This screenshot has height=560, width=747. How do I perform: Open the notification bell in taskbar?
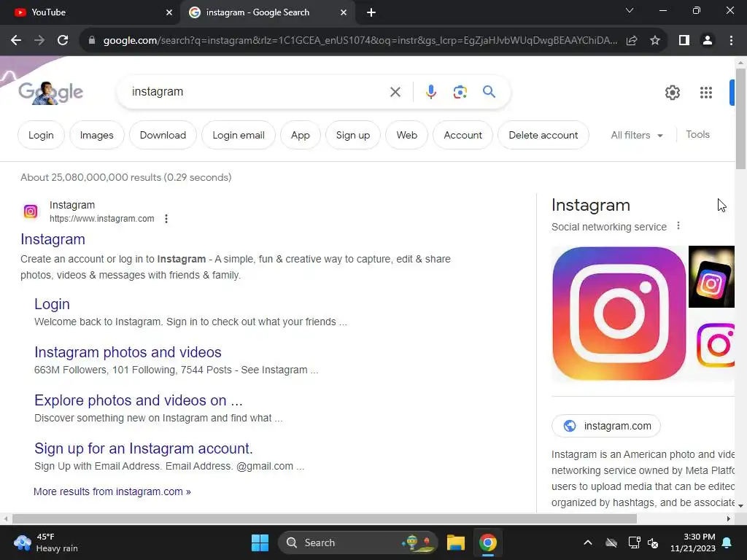click(727, 542)
